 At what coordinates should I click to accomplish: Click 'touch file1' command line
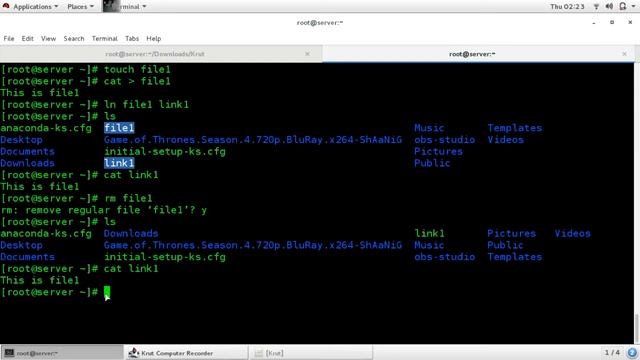137,69
